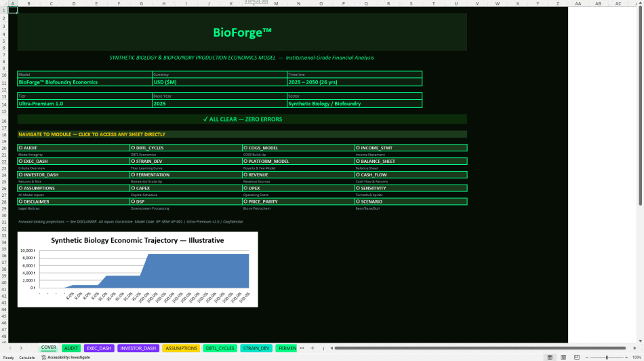
Task: Open the AUDIT sheet tab
Action: click(x=71, y=348)
